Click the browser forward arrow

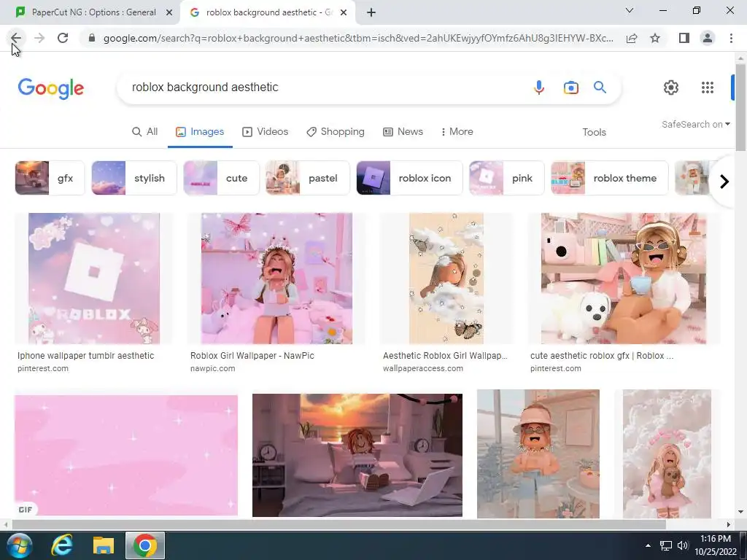click(x=39, y=38)
